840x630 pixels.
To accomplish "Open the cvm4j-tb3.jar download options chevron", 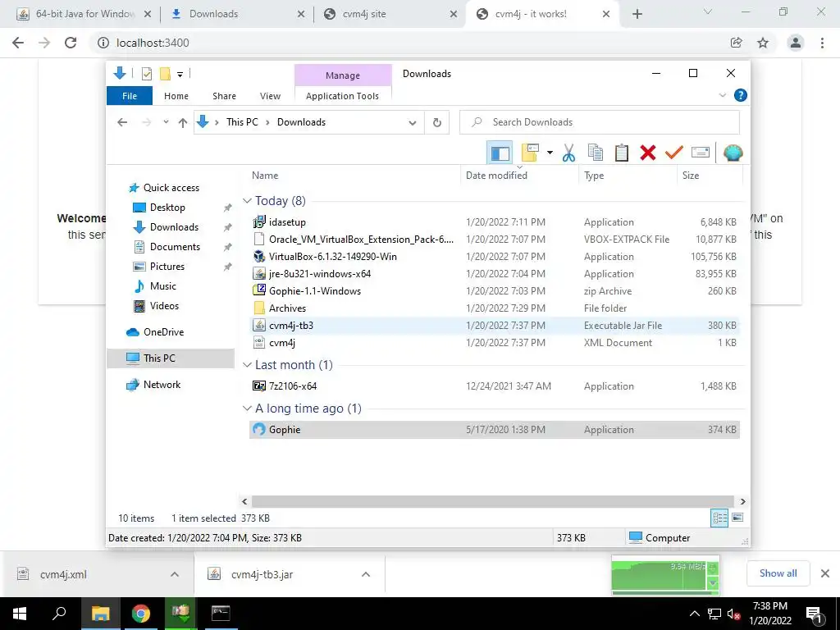I will 366,574.
